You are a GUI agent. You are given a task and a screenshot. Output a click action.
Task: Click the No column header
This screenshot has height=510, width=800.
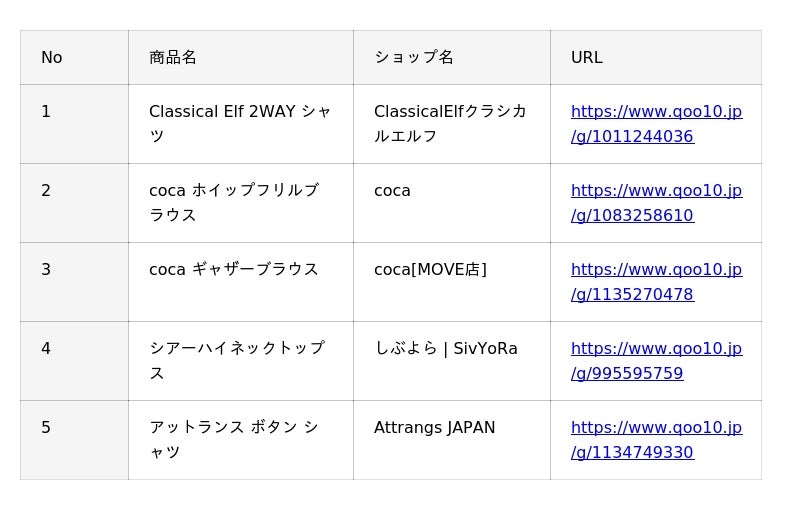[52, 58]
